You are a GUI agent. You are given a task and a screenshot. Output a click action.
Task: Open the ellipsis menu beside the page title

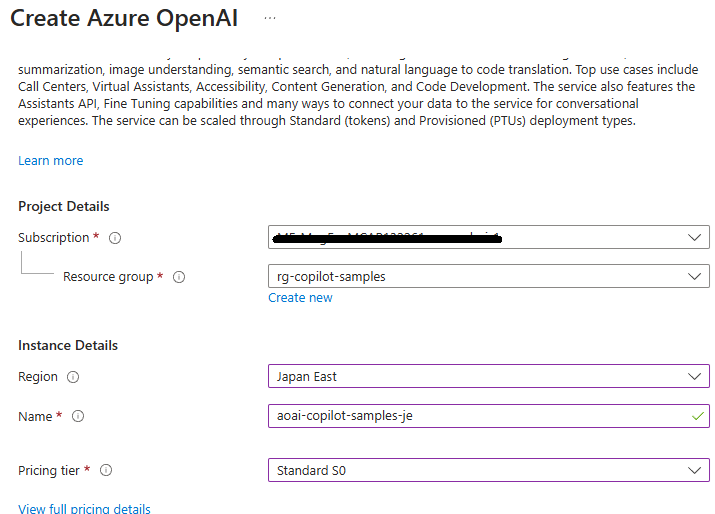270,19
